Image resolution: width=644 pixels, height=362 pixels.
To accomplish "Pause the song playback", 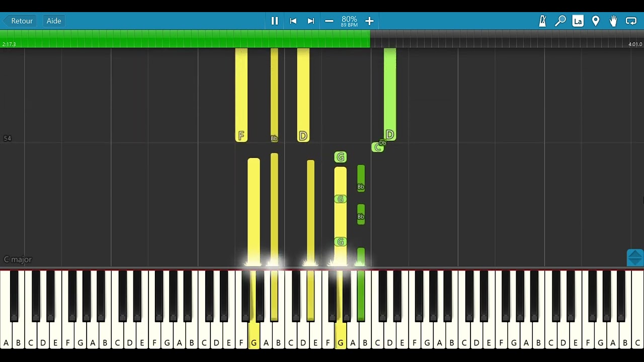I will pyautogui.click(x=275, y=21).
